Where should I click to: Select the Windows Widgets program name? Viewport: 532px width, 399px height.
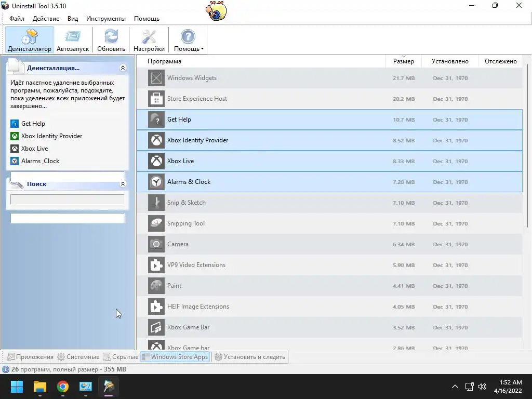192,78
